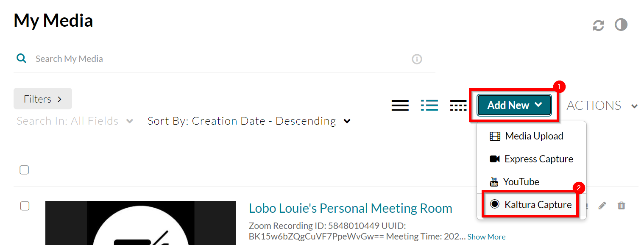Image resolution: width=644 pixels, height=245 pixels.
Task: Open the Search In: All Fields dropdown
Action: (75, 121)
